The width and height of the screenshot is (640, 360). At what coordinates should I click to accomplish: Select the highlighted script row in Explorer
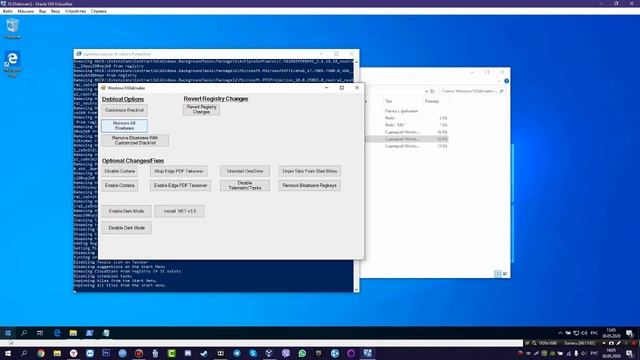[407, 139]
